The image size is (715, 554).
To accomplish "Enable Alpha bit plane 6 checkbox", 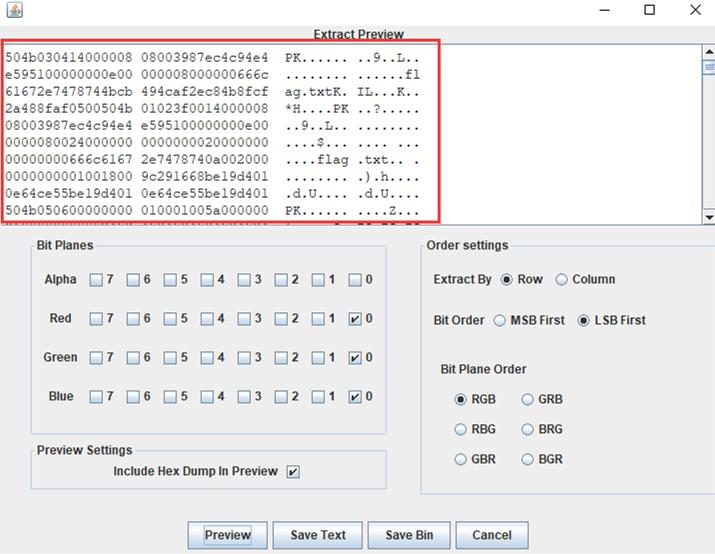I will (133, 280).
